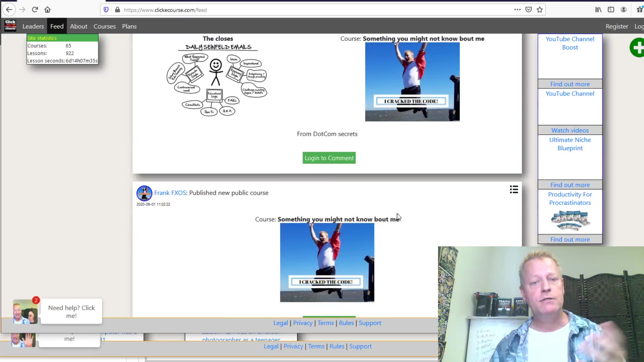Click the Watch videos button
Viewport: 644px width, 362px height.
point(570,130)
